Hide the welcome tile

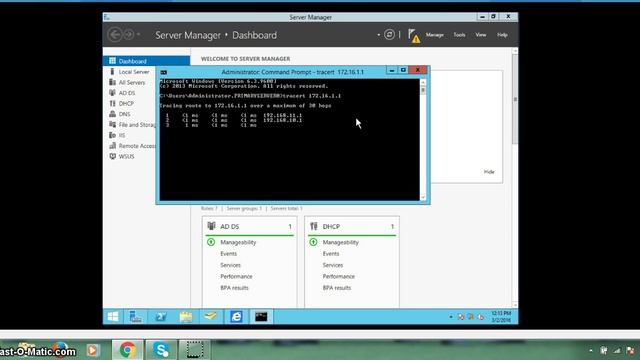click(489, 172)
